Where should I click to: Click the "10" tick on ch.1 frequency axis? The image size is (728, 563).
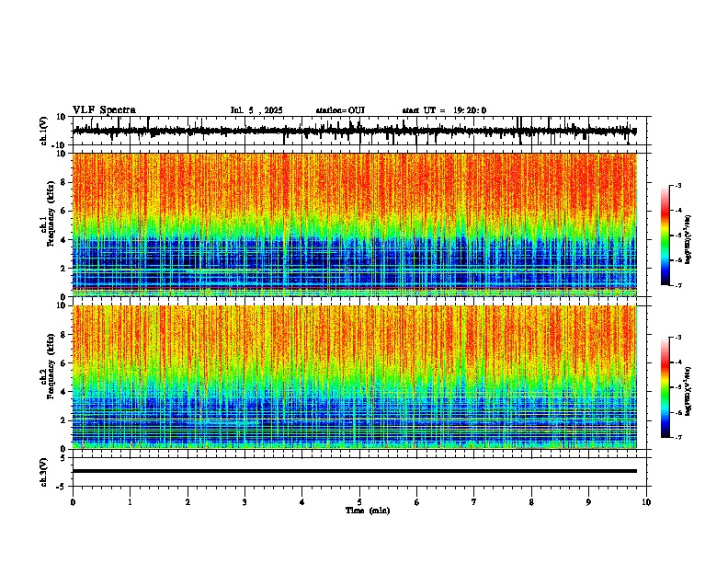point(62,154)
